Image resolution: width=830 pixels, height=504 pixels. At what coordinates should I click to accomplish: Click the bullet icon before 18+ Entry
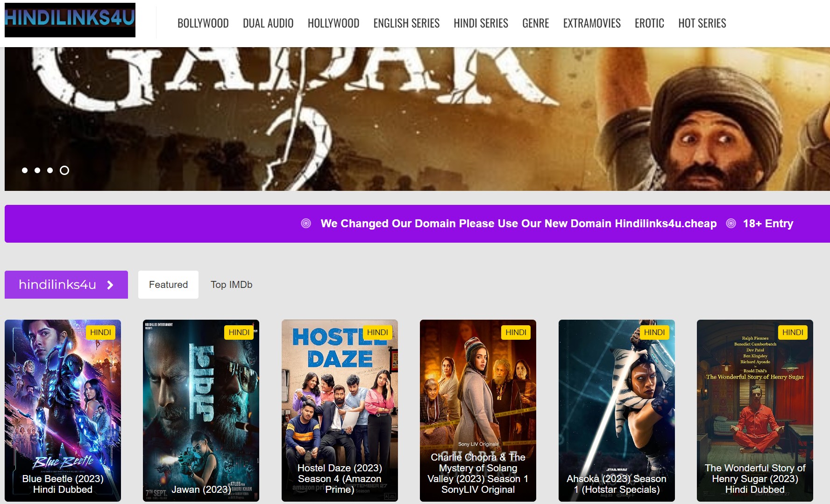pos(731,224)
